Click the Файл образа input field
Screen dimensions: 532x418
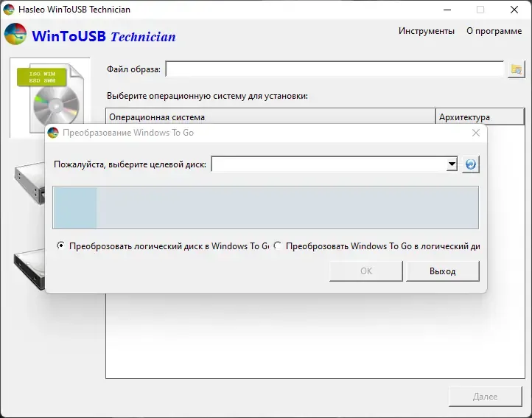pos(335,69)
